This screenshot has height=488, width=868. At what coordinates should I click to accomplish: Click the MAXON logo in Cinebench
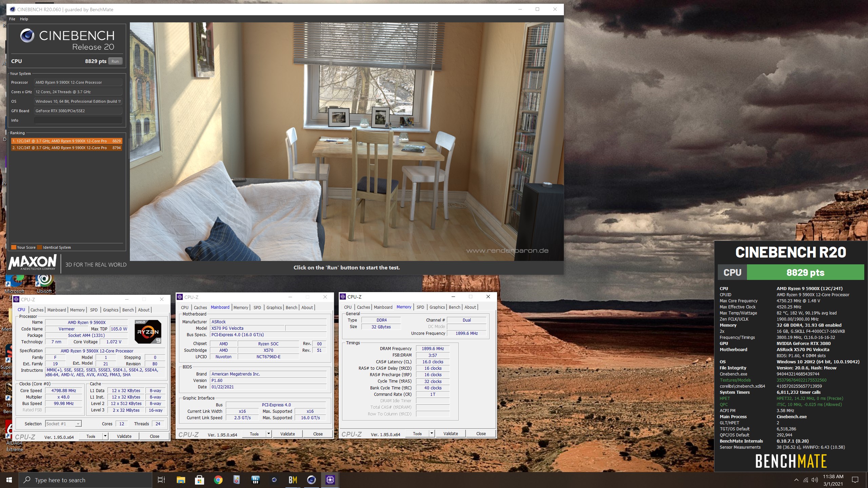click(33, 262)
